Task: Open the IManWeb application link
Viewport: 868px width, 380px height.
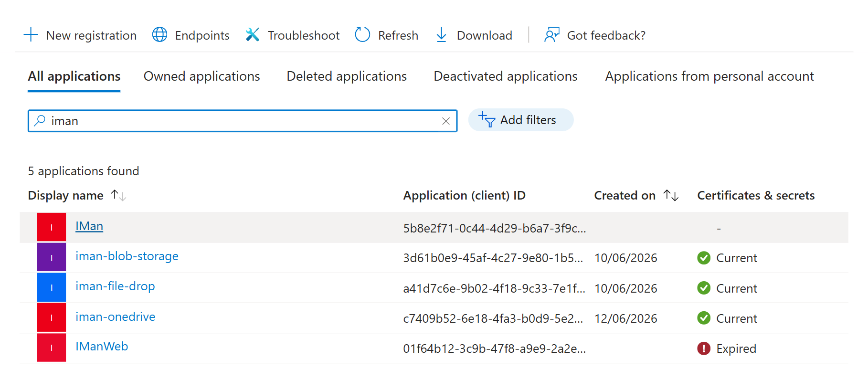Action: click(x=102, y=347)
